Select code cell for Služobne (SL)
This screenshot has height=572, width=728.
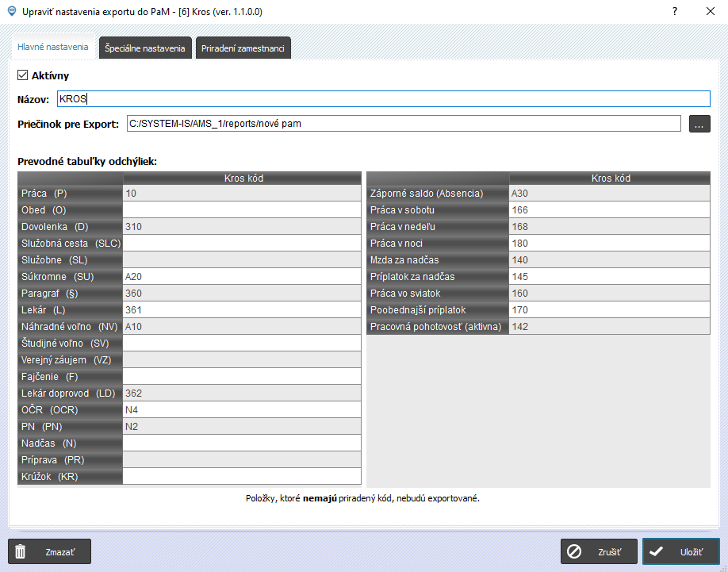[x=242, y=260]
